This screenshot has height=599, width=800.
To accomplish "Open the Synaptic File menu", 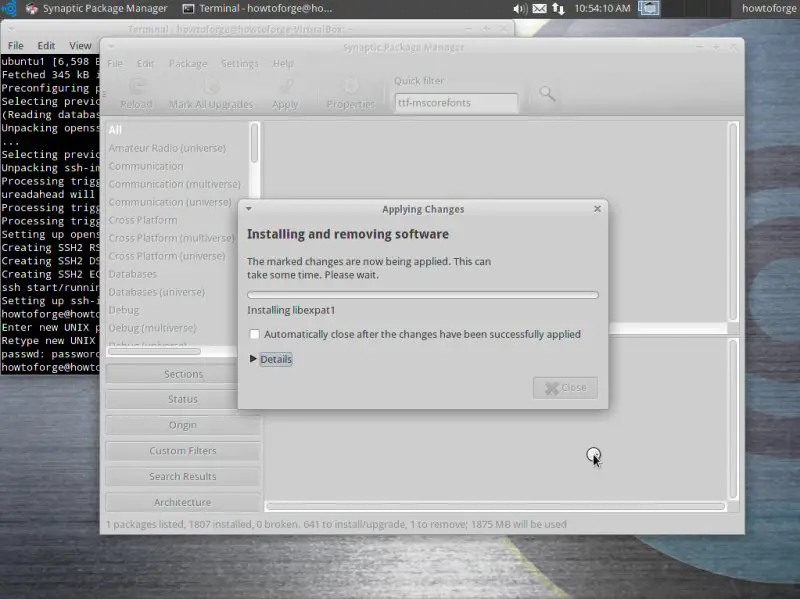I will [115, 63].
